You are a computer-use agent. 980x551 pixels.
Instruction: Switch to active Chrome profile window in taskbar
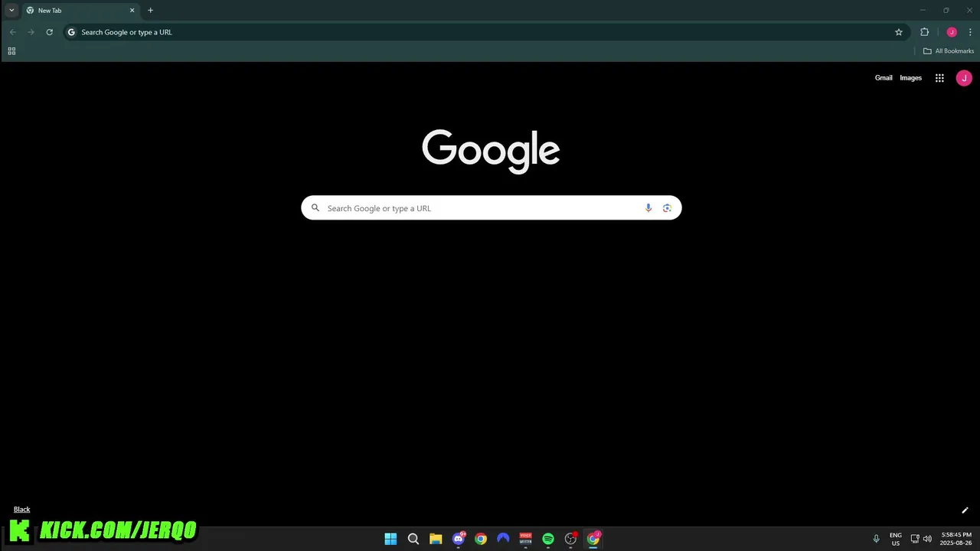click(x=593, y=539)
